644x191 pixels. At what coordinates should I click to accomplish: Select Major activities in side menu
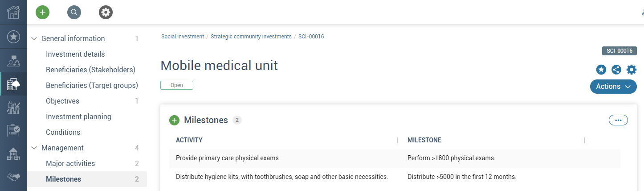coord(70,164)
